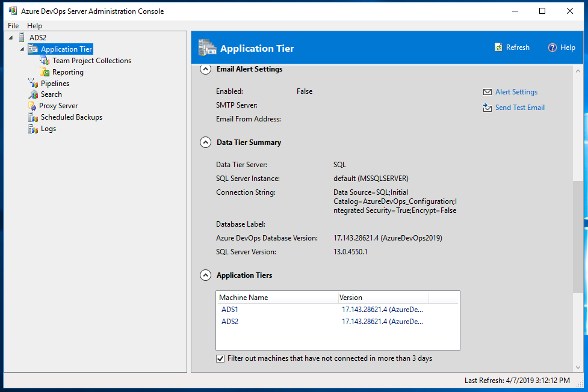Click the scrollbar up arrow
This screenshot has width=588, height=392.
pos(578,71)
